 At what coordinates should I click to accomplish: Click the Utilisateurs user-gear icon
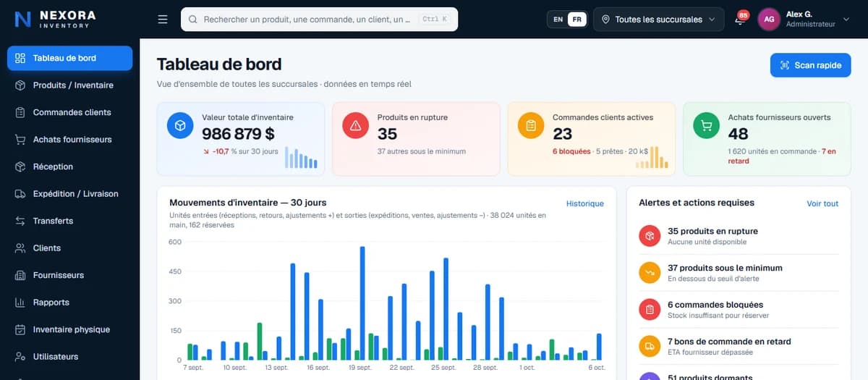(x=20, y=357)
